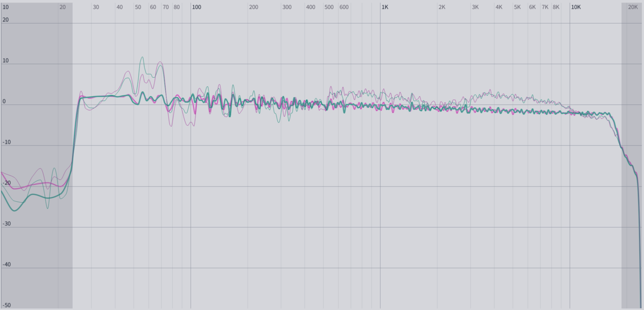Pick the 5K frequency label
644x310 pixels.
point(518,7)
